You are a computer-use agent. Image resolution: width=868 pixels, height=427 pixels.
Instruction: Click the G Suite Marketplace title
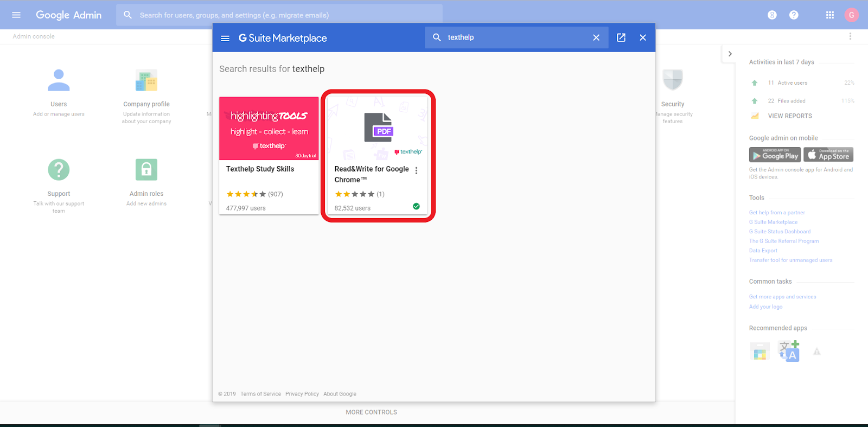click(x=283, y=38)
